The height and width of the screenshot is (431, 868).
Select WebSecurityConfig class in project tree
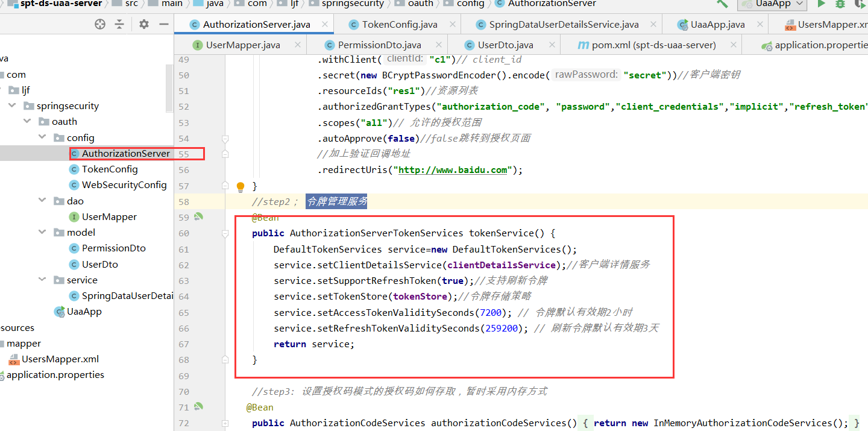118,184
